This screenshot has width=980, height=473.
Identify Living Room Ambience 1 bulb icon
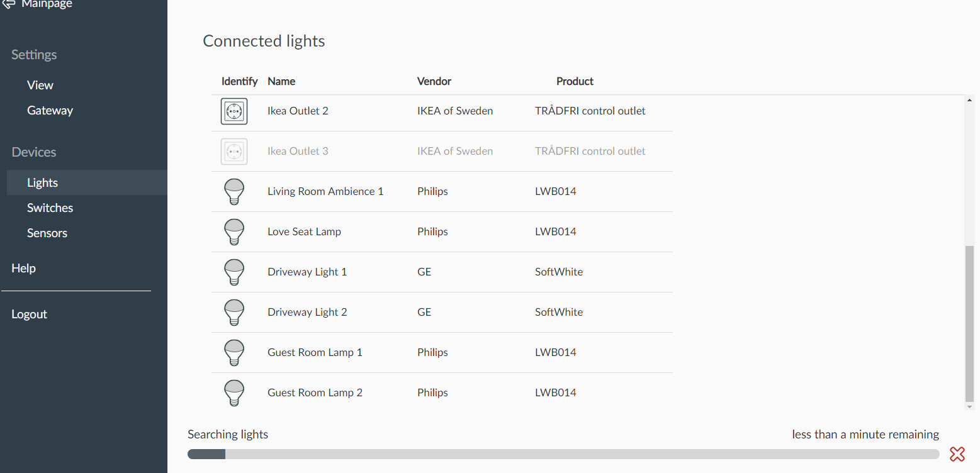coord(234,192)
